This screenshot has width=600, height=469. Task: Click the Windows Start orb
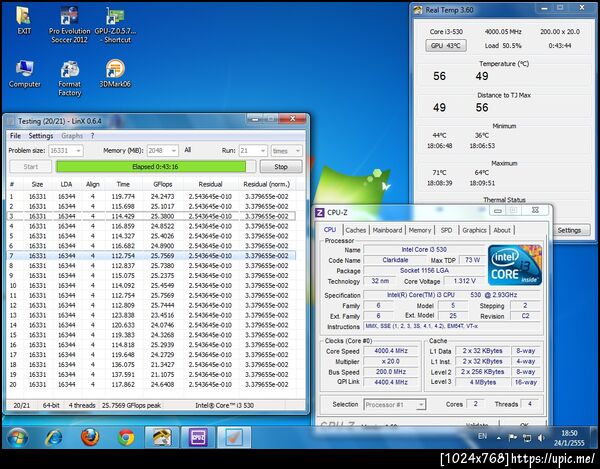(x=17, y=438)
